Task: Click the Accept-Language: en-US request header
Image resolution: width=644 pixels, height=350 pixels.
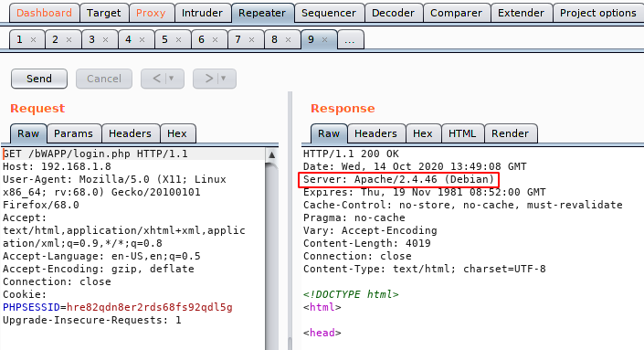Action: [102, 256]
